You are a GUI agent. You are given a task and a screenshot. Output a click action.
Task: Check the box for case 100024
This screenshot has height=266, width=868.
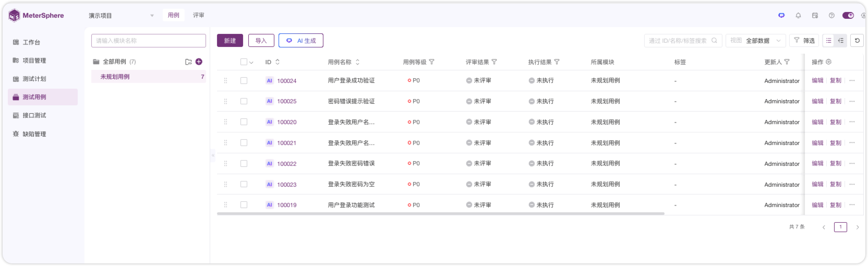[x=244, y=81]
